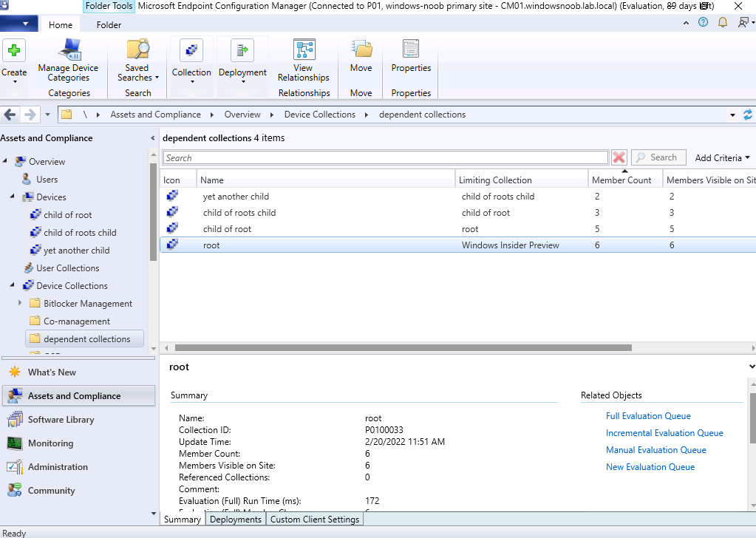The height and width of the screenshot is (538, 756).
Task: Switch to the Home ribbon tab
Action: (61, 24)
